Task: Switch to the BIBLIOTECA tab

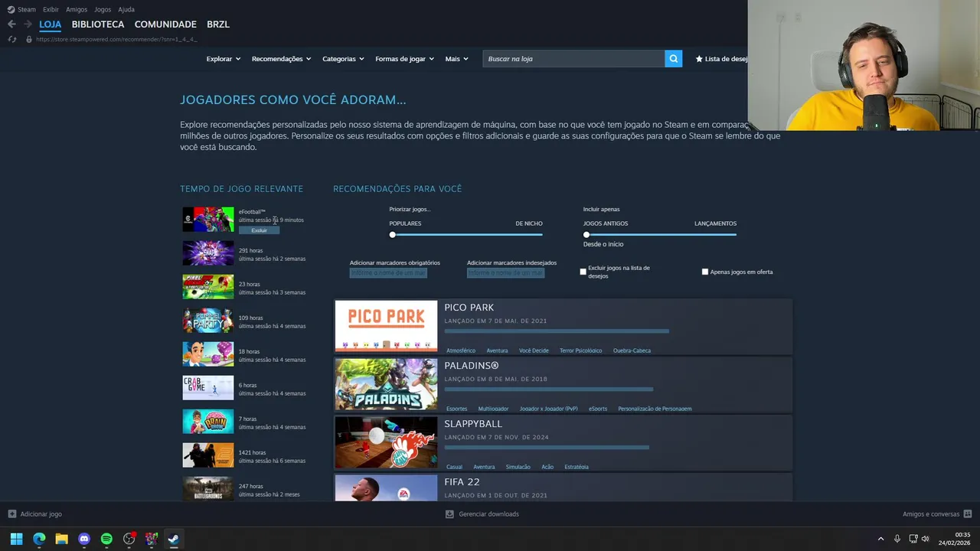Action: [98, 24]
